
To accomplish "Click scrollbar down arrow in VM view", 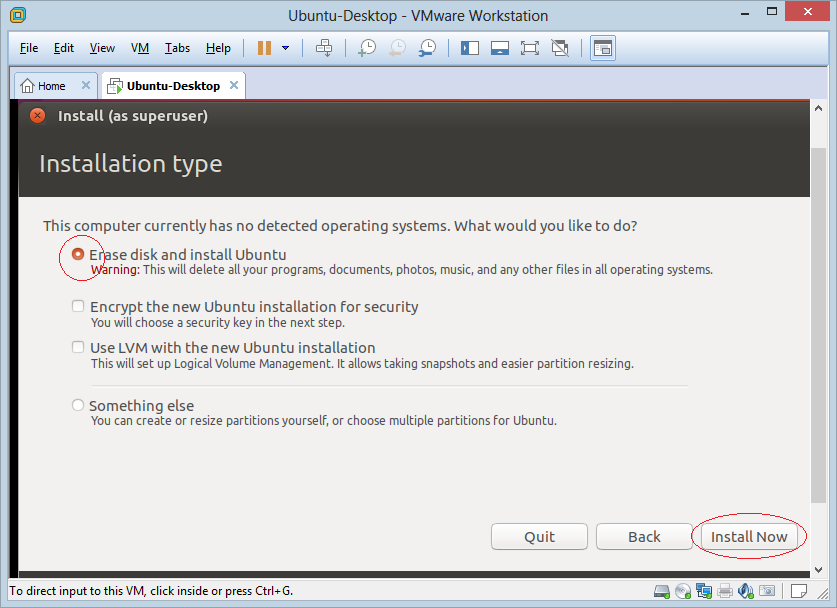I will coord(818,570).
